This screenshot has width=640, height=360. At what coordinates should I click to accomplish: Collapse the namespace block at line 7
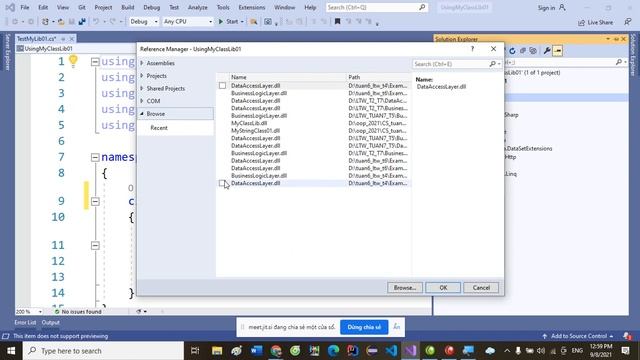[95, 157]
